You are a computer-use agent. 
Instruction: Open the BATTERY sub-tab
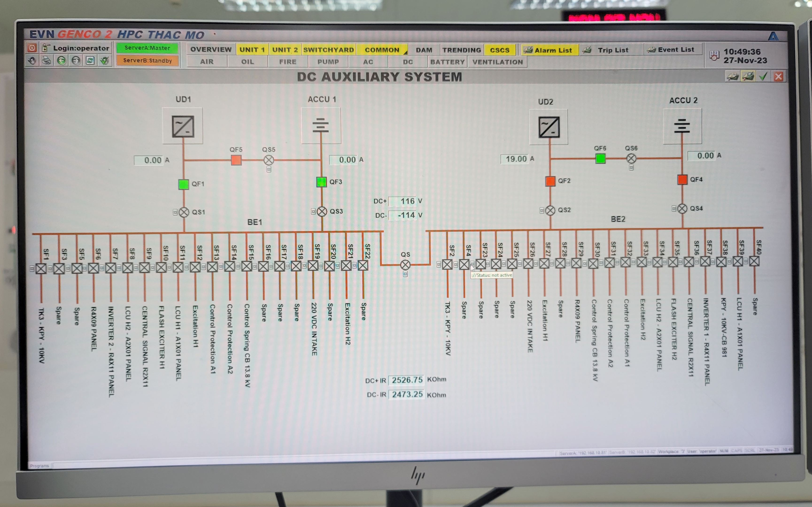point(447,62)
